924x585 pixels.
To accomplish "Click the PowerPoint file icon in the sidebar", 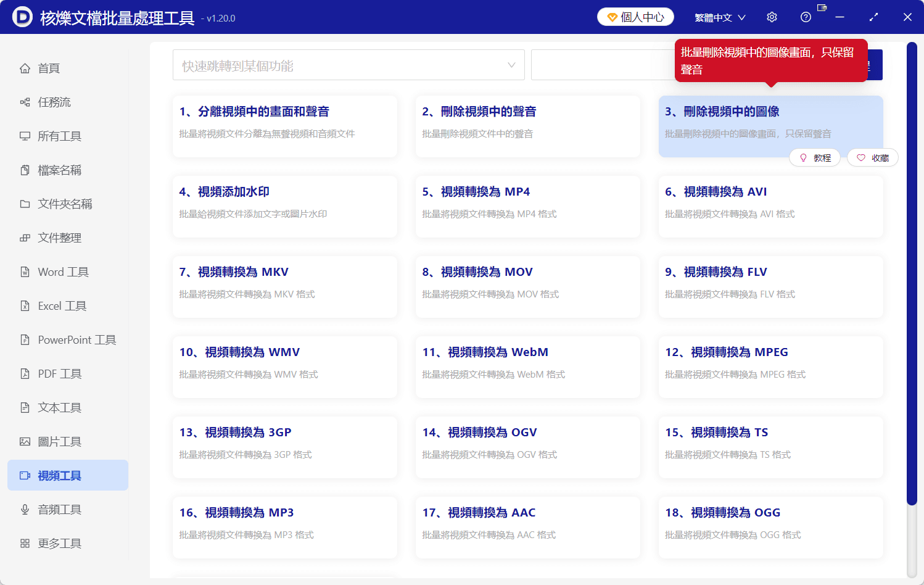I will 25,340.
